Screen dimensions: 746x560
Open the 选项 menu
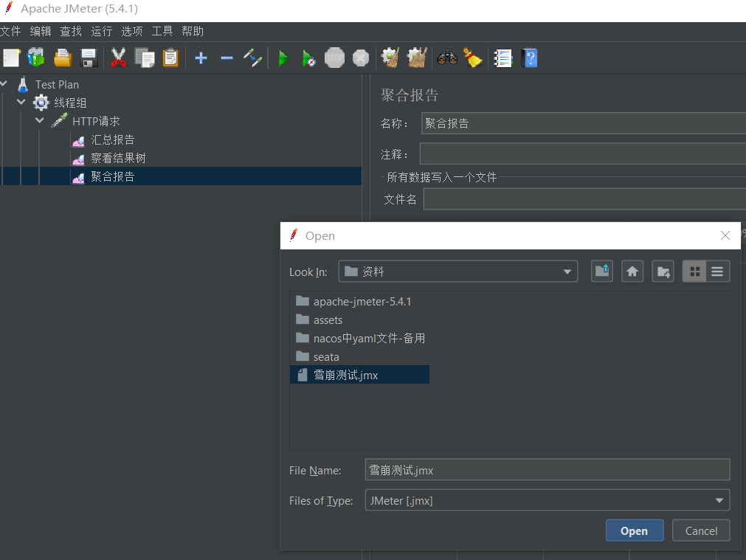pyautogui.click(x=132, y=32)
